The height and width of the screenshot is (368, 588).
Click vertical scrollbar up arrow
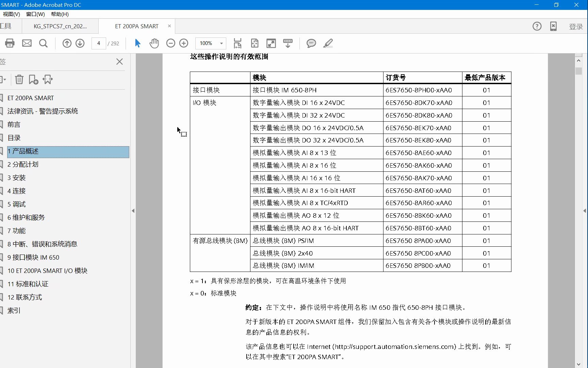click(x=578, y=61)
